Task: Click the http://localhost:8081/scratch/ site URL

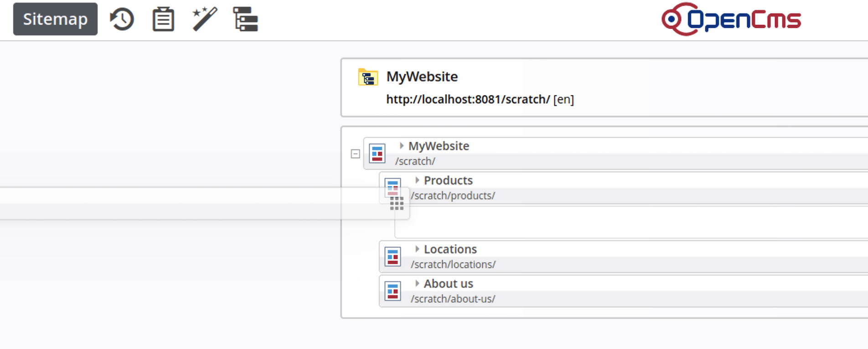Action: 468,99
